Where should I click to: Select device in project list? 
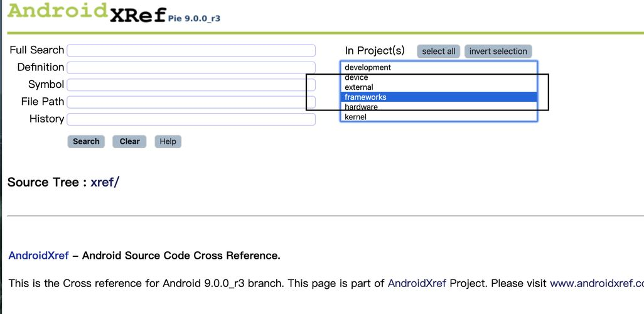coord(439,77)
